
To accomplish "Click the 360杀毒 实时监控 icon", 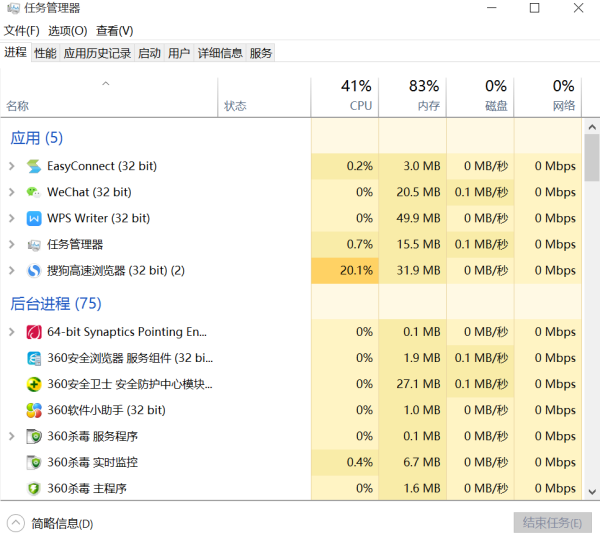I will [34, 462].
